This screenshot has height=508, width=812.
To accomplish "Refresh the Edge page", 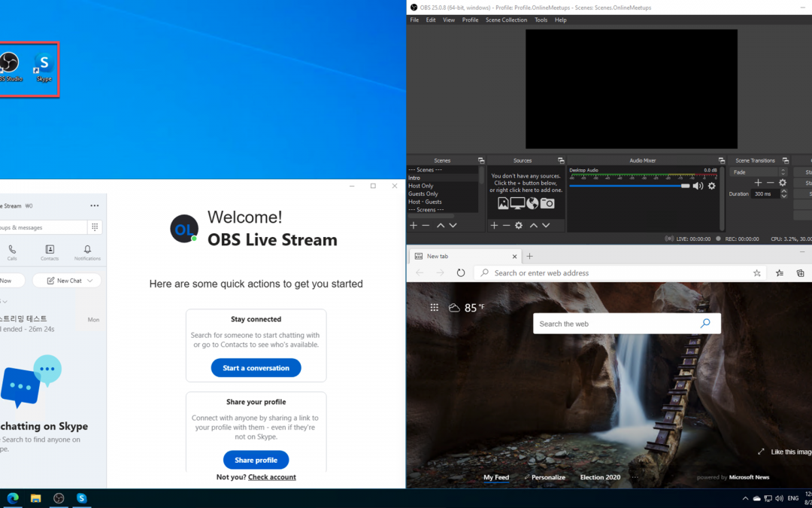I will 461,272.
